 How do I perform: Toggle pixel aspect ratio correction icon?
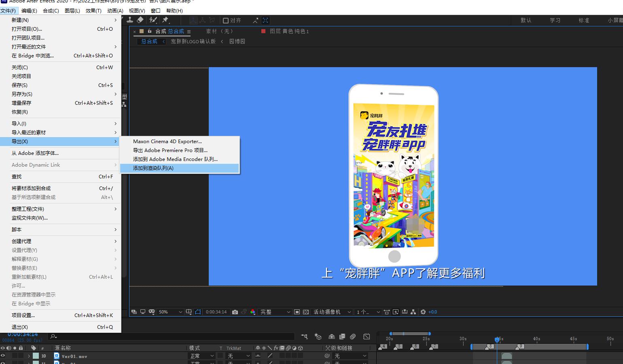[387, 312]
